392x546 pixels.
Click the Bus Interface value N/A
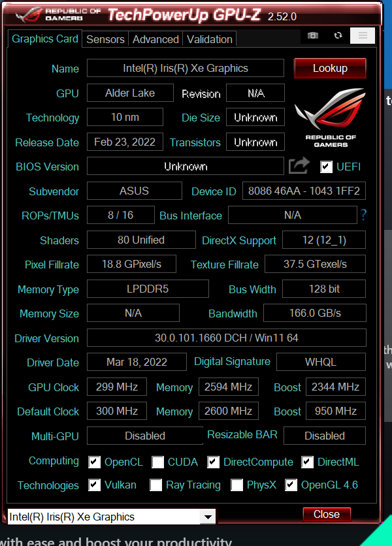[x=293, y=215]
